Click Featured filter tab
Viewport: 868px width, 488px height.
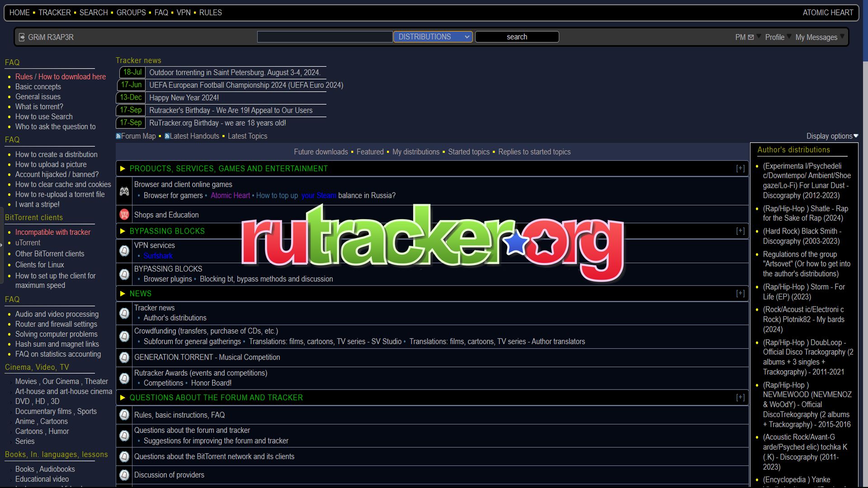pyautogui.click(x=370, y=151)
